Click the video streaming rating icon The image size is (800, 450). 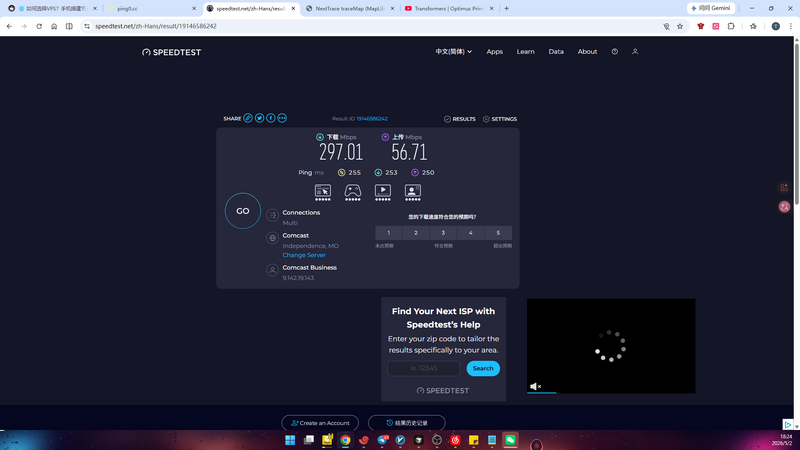click(x=383, y=191)
